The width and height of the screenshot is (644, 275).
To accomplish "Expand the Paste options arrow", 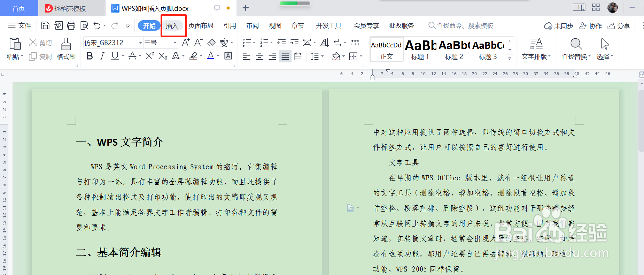I will click(x=22, y=56).
